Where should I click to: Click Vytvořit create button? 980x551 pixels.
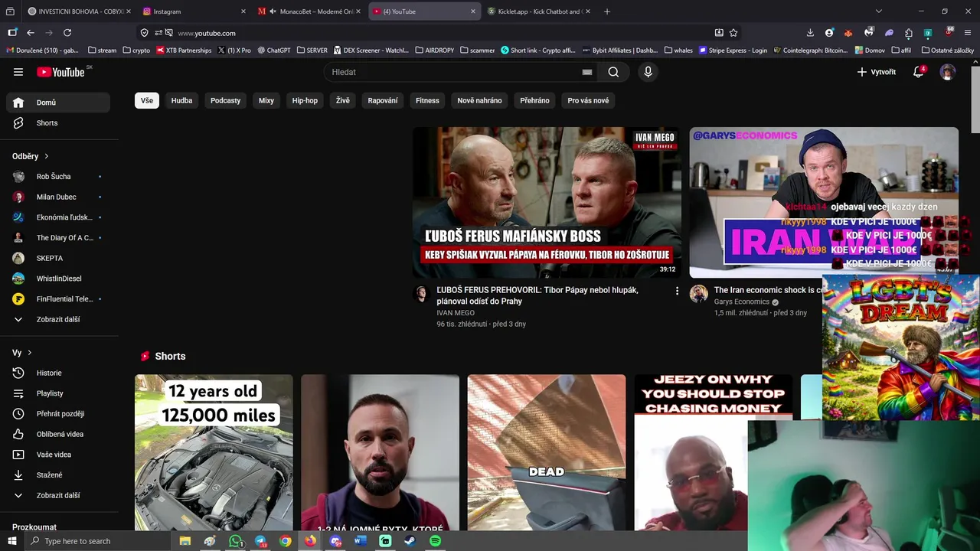(x=877, y=72)
